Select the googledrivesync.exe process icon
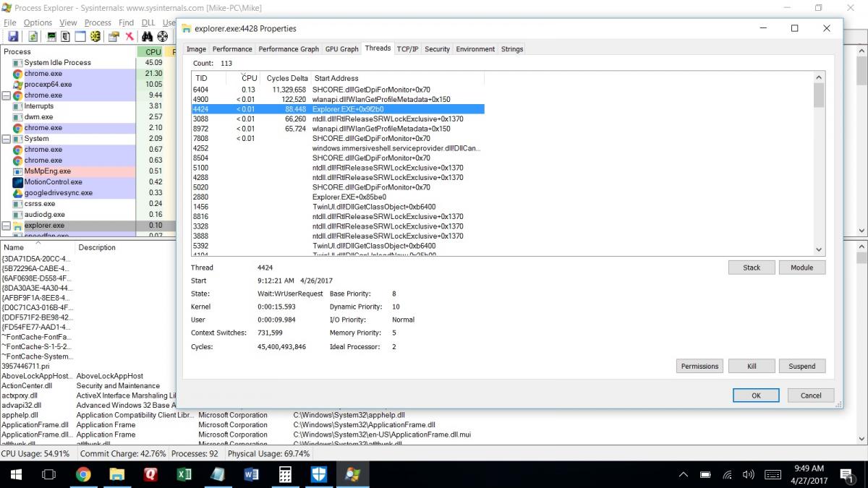Screen dimensions: 868x488 (x=18, y=193)
